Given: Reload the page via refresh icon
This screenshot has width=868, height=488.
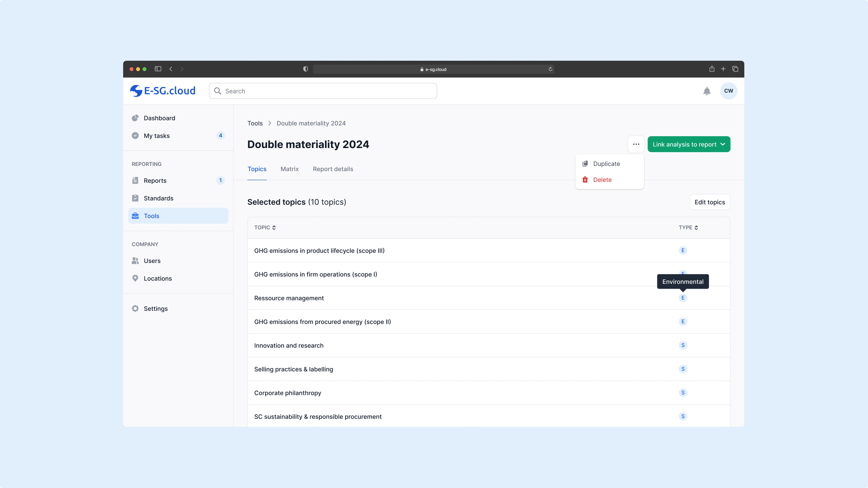Looking at the screenshot, I should (x=550, y=69).
